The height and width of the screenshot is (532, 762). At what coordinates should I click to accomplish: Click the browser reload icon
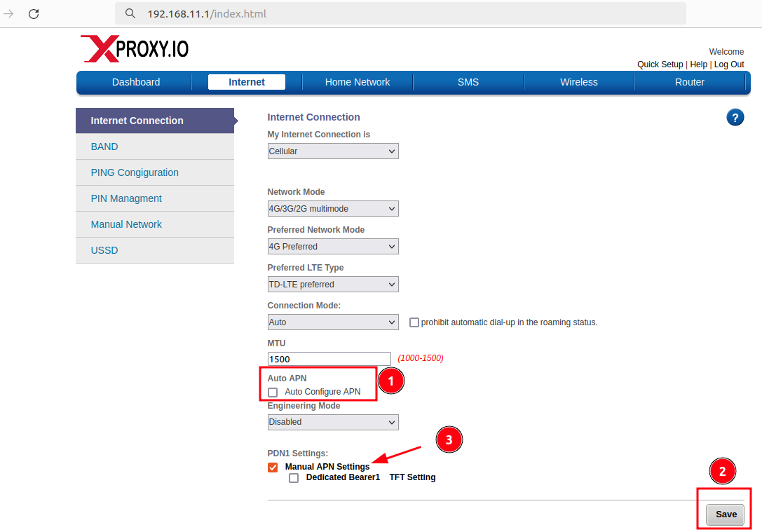pos(34,14)
